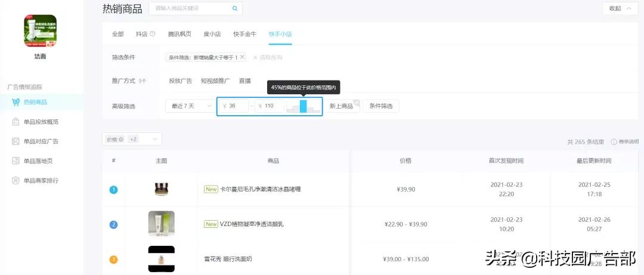Switch to the 抖店 tab
Image resolution: width=644 pixels, height=275 pixels.
coord(142,34)
